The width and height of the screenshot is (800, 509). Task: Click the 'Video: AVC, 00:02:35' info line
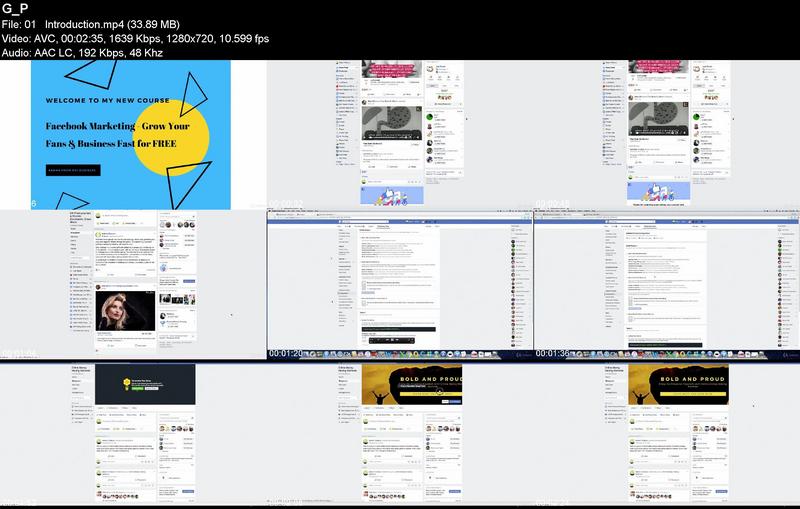(135, 38)
